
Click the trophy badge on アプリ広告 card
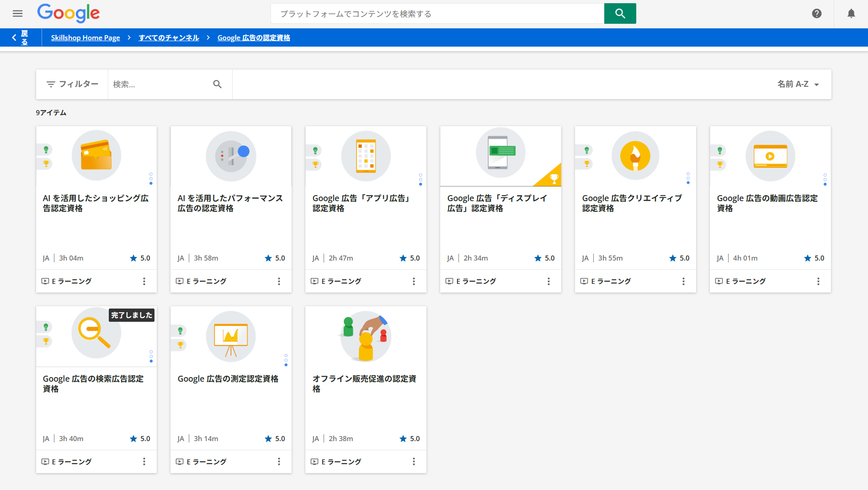[x=315, y=165]
